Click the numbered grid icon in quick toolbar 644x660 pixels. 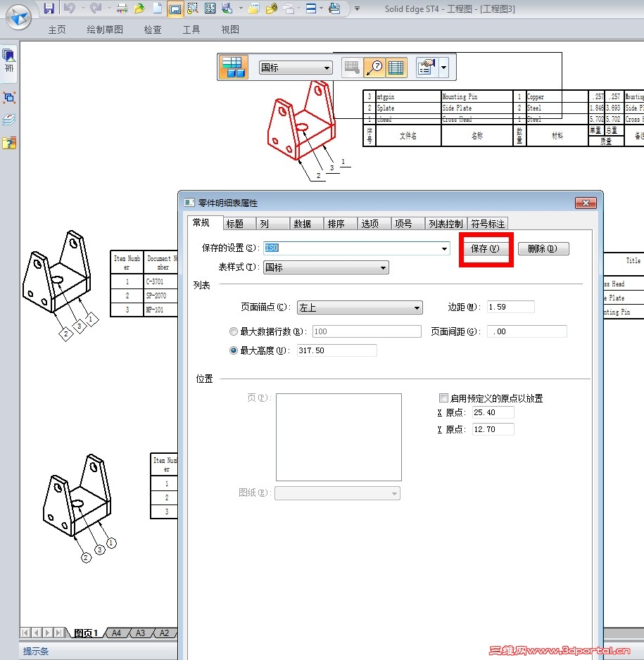pos(210,8)
